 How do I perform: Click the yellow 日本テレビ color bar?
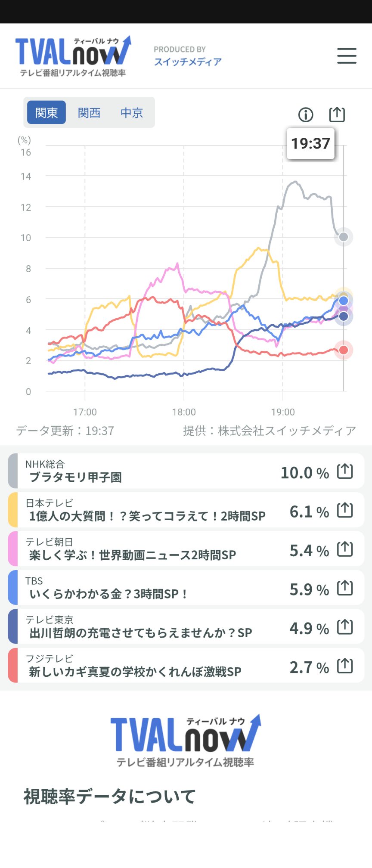[13, 510]
